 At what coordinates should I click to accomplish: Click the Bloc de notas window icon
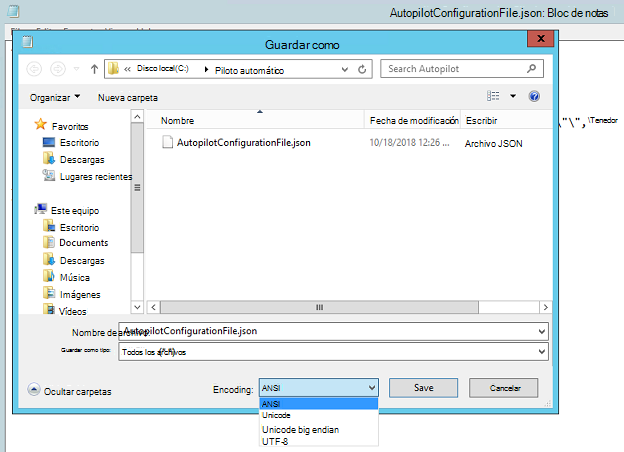[x=14, y=11]
